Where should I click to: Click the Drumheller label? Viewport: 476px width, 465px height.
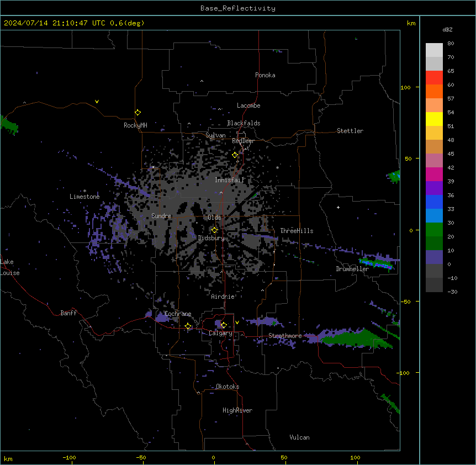(352, 269)
